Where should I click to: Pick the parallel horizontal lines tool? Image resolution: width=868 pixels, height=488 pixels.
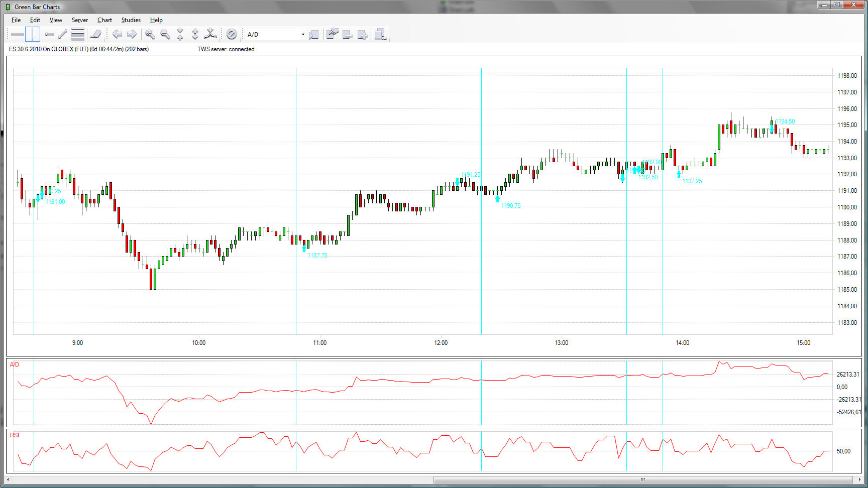point(78,34)
